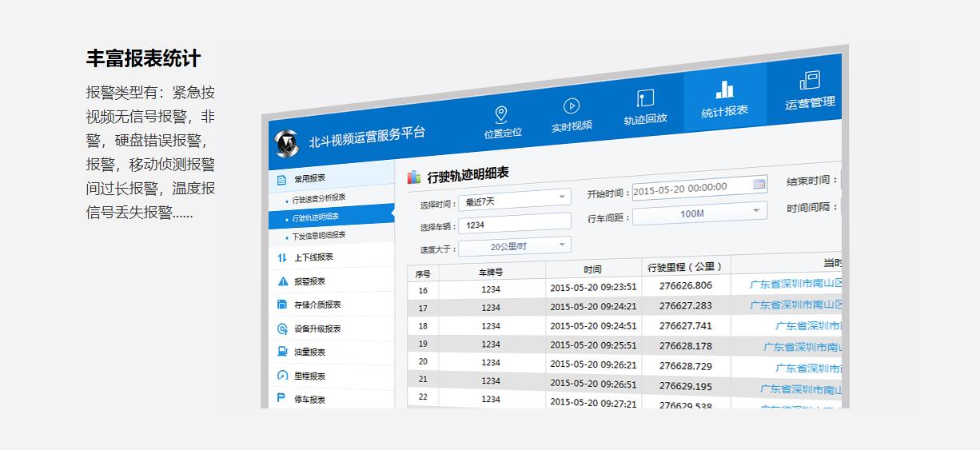Click the 常用报表 document icon in sidebar
This screenshot has width=980, height=450.
click(281, 180)
